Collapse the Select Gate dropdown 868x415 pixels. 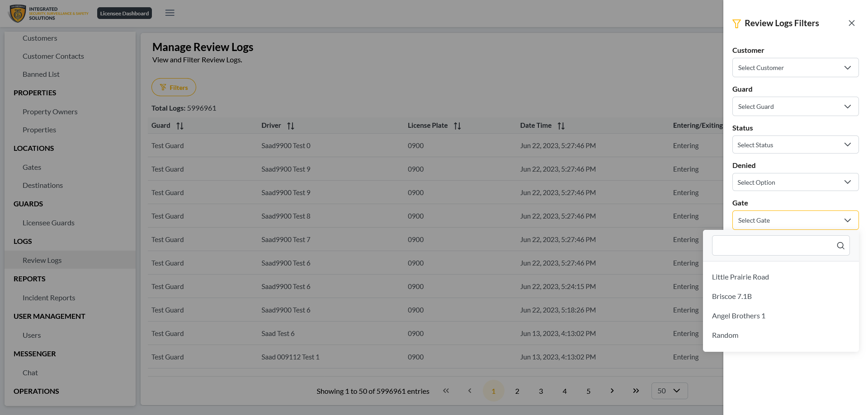coord(795,220)
